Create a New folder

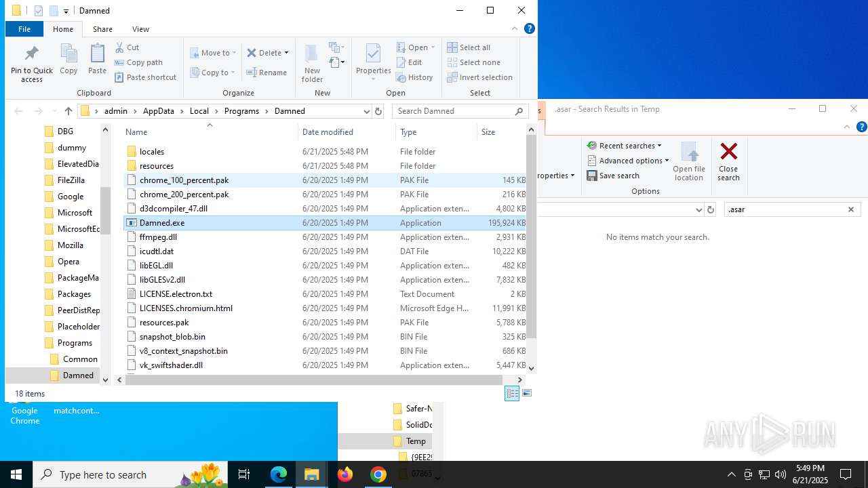312,64
